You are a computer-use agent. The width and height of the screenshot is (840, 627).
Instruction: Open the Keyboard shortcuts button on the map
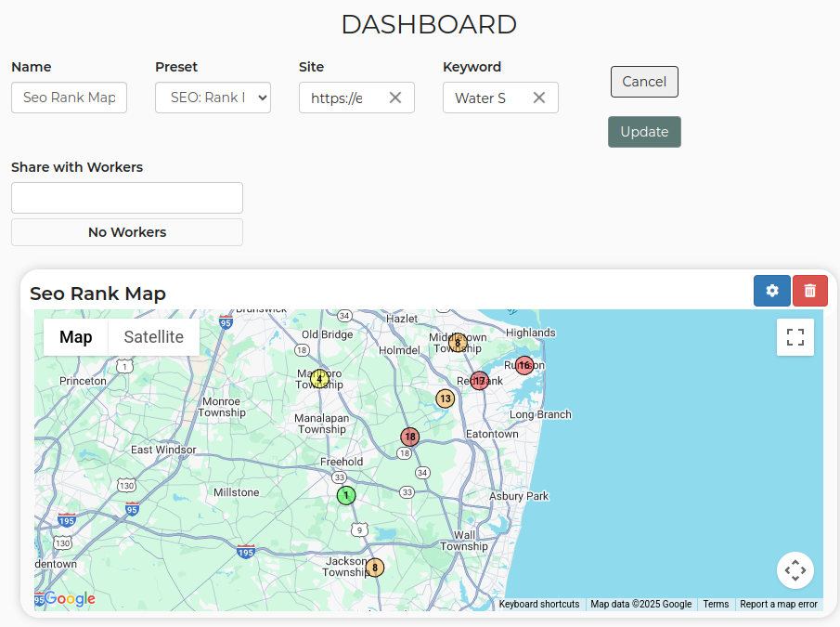[539, 604]
